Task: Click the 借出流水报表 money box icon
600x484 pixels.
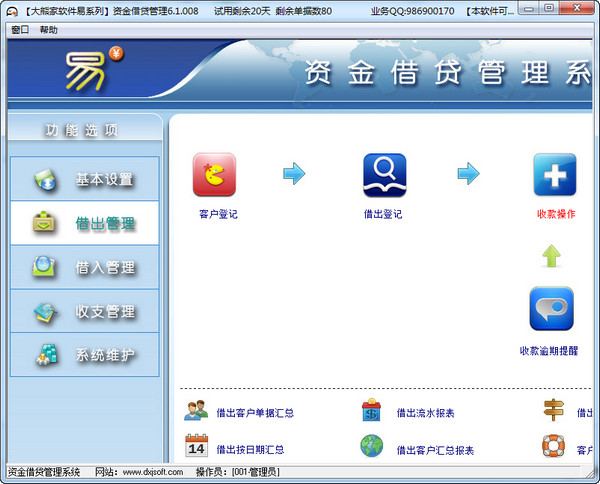Action: [371, 410]
